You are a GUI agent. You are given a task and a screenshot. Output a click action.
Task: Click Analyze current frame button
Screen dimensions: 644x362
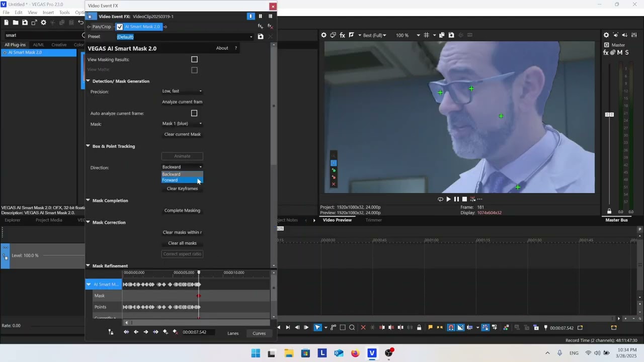pyautogui.click(x=182, y=102)
